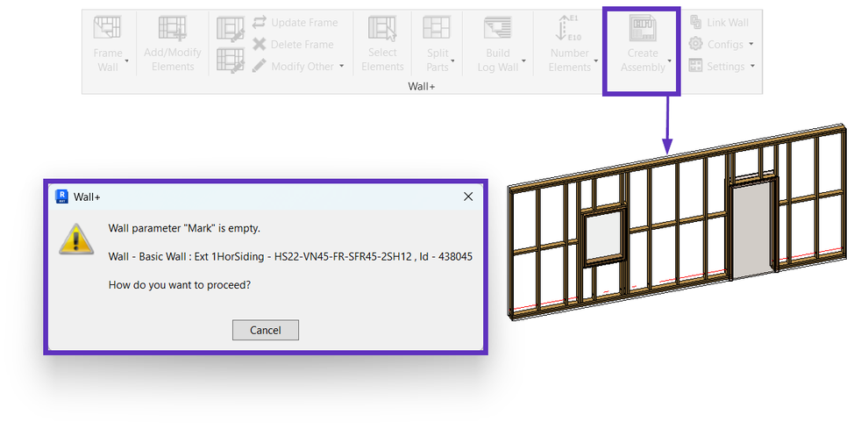
Task: Click the Add/Modify Elements icon
Action: click(x=172, y=28)
